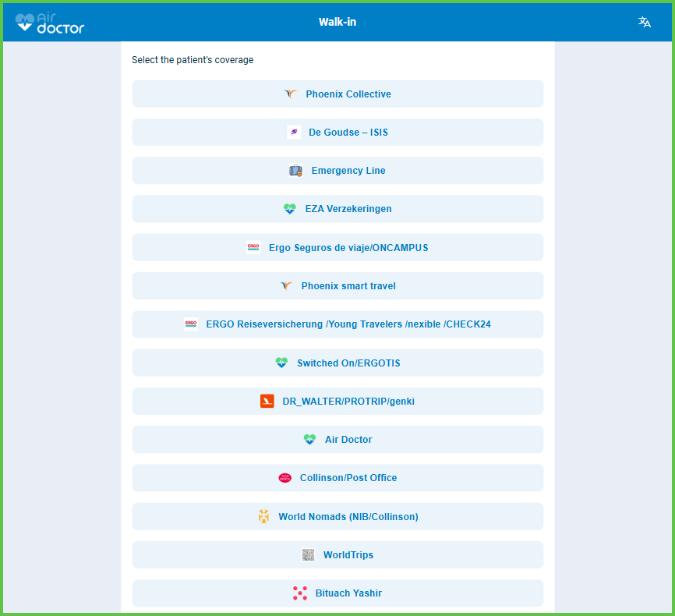Select DR_WALTER/PROTRIP/genki coverage
The height and width of the screenshot is (616, 675).
click(x=337, y=401)
